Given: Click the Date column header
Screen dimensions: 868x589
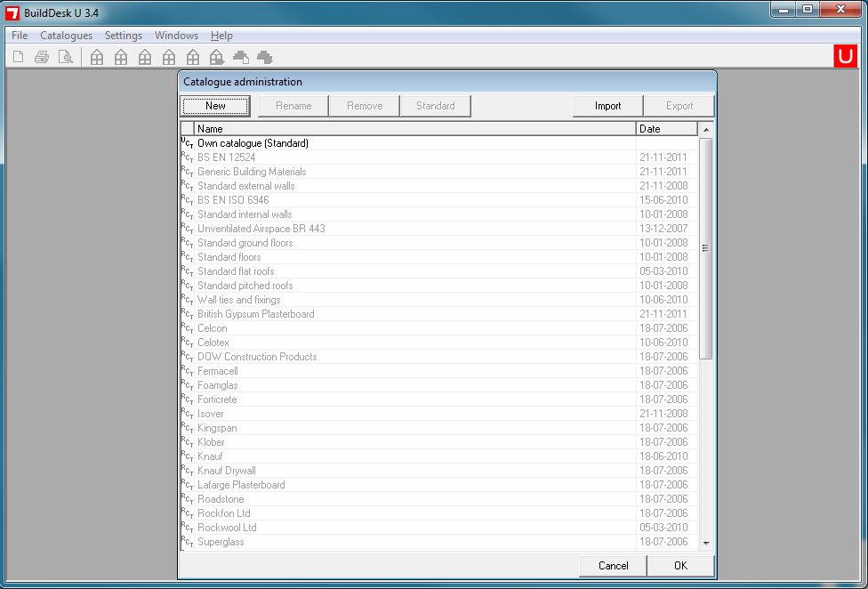Looking at the screenshot, I should (667, 128).
